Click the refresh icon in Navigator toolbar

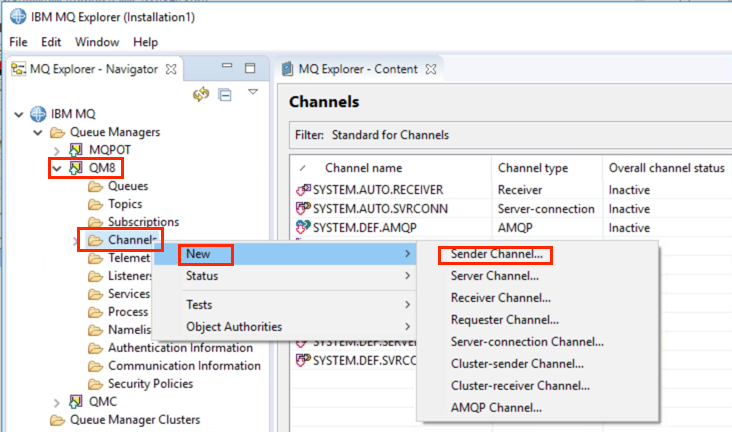point(201,94)
